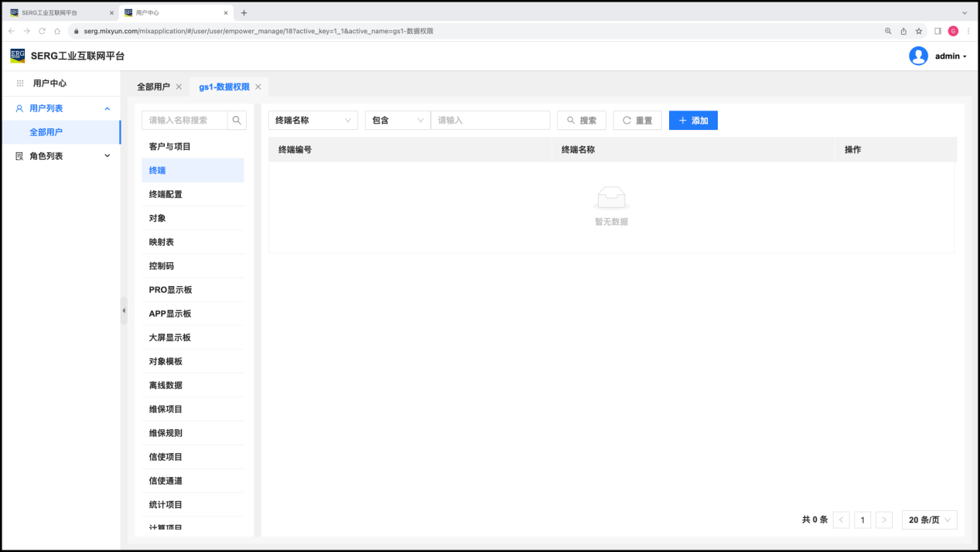This screenshot has width=980, height=552.
Task: Click the bookmark star icon in address bar
Action: (919, 31)
